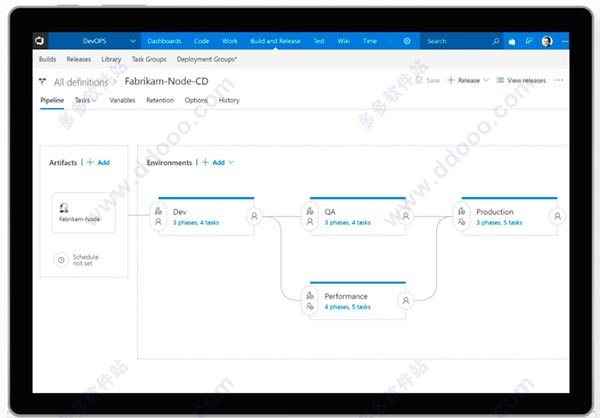
Task: Click the Schedule not set clock icon
Action: coord(61,260)
